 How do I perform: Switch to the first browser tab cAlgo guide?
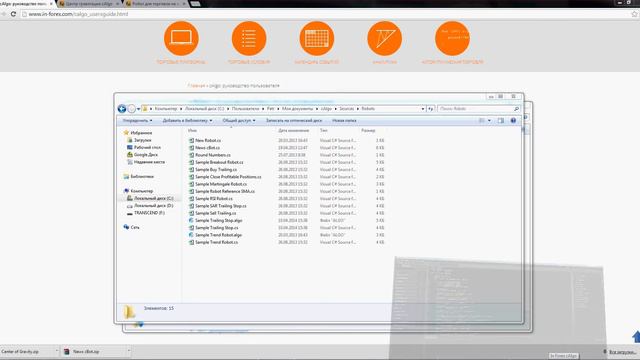(26, 4)
